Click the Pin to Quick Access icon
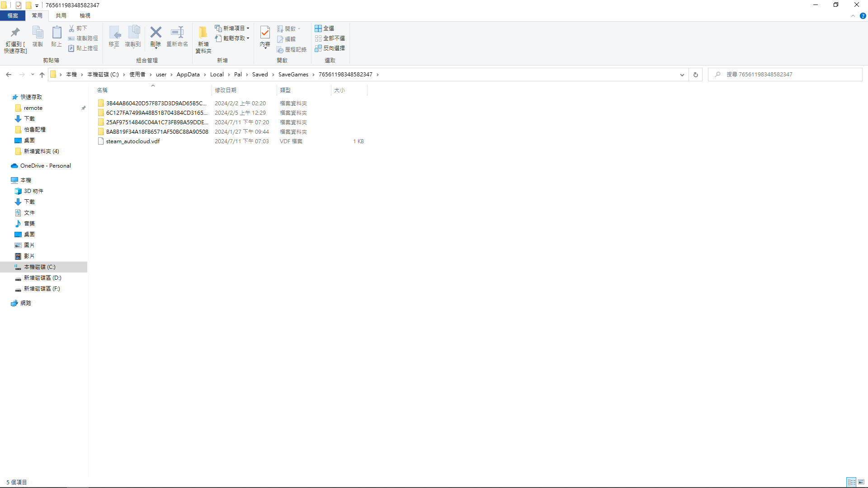Viewport: 868px width, 488px height. pyautogui.click(x=15, y=33)
